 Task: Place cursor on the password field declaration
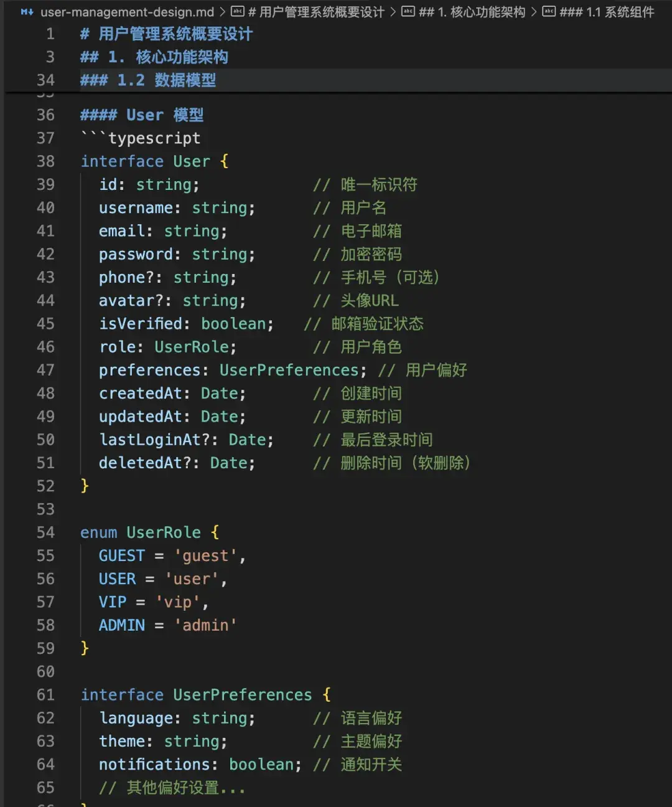click(x=136, y=254)
